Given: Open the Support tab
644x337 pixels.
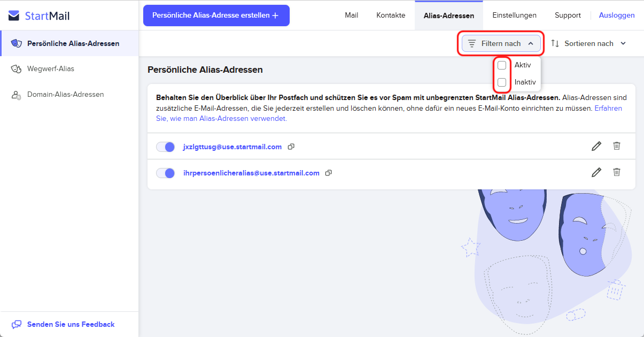Looking at the screenshot, I should [x=568, y=16].
